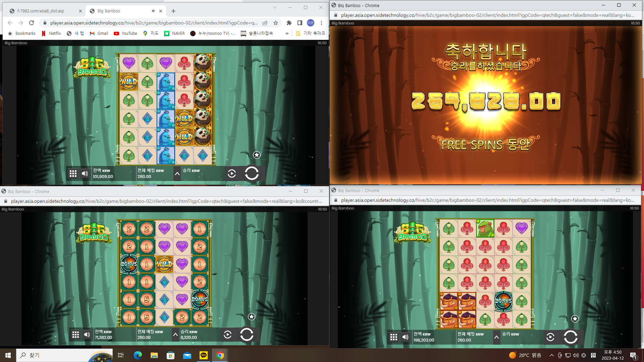Open the Mail app from taskbar
Image resolution: width=644 pixels, height=362 pixels.
pos(187,355)
